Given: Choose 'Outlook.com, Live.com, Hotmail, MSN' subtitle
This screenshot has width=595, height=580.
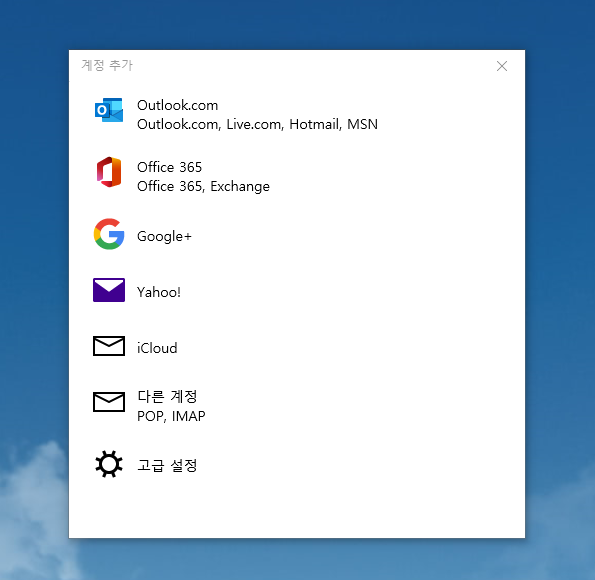Looking at the screenshot, I should (257, 124).
